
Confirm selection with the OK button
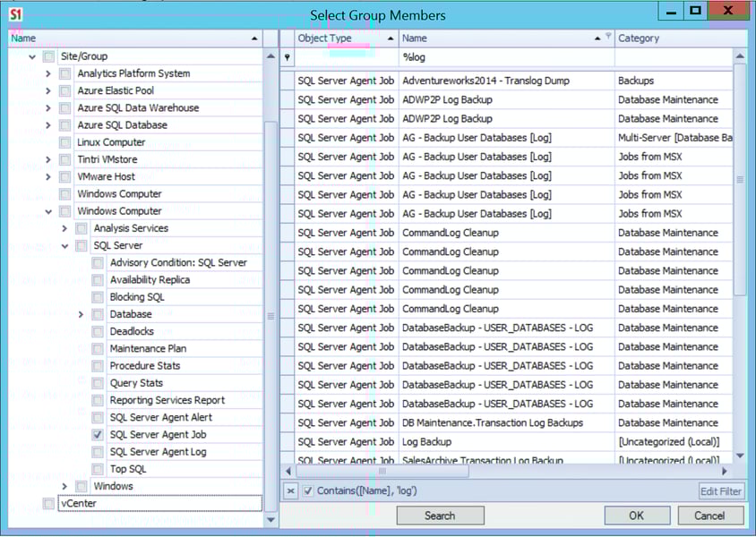[x=636, y=516]
